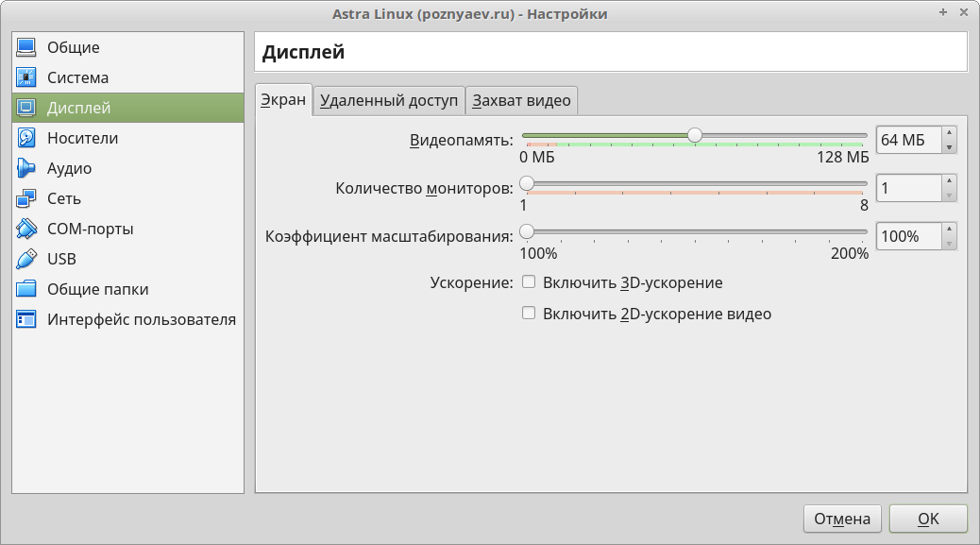Increase scale factor with up arrow

(x=949, y=229)
